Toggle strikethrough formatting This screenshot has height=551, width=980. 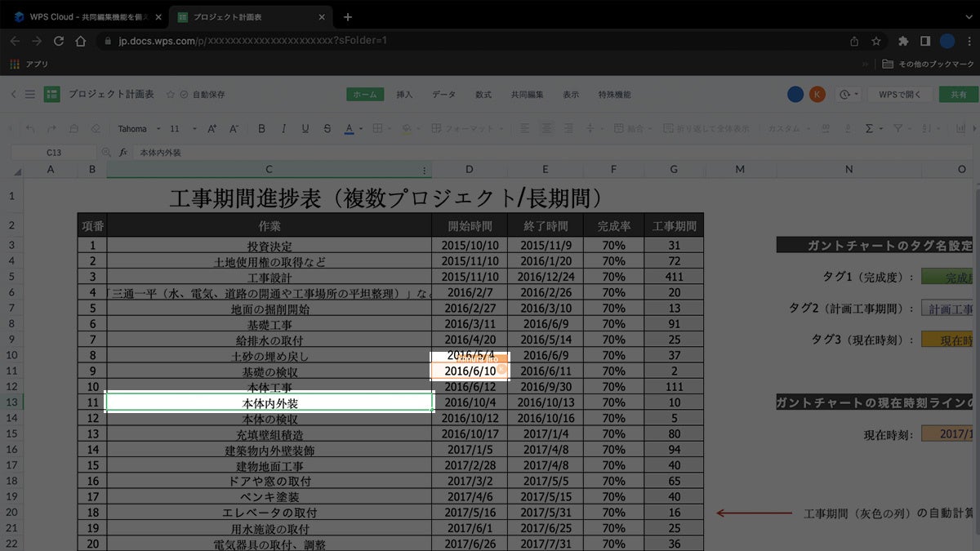pos(327,128)
